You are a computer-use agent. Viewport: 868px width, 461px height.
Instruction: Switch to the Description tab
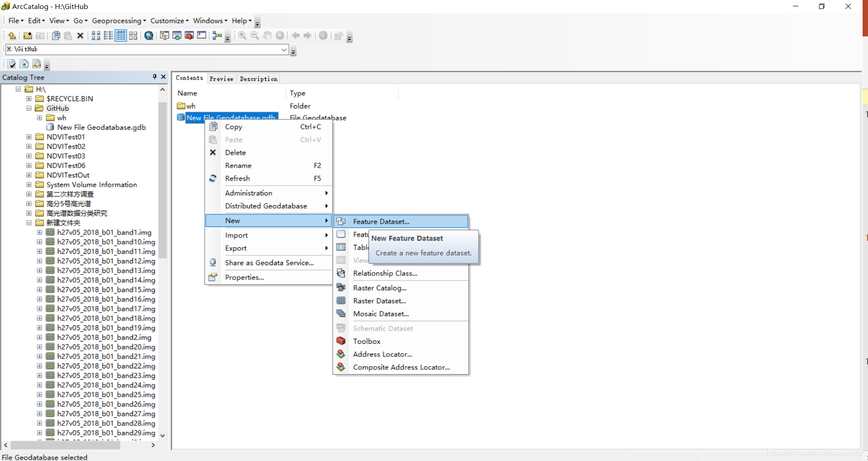[x=259, y=79]
